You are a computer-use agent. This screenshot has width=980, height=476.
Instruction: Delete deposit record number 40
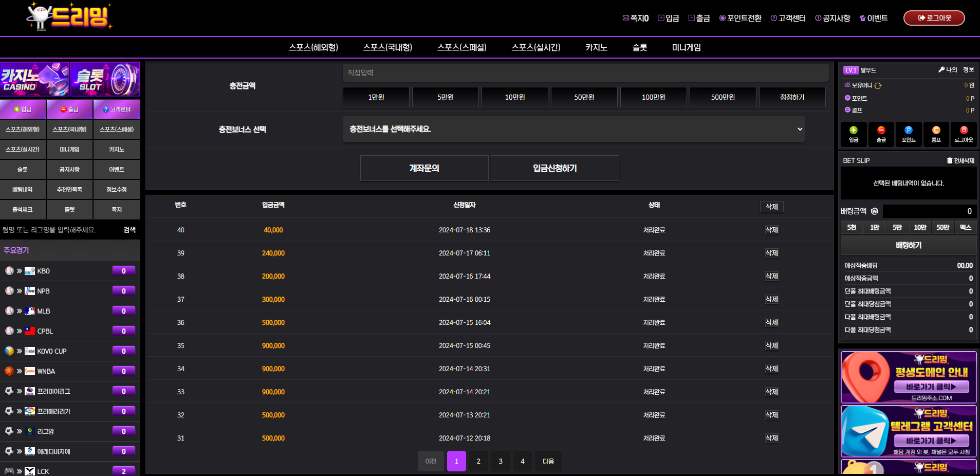771,230
